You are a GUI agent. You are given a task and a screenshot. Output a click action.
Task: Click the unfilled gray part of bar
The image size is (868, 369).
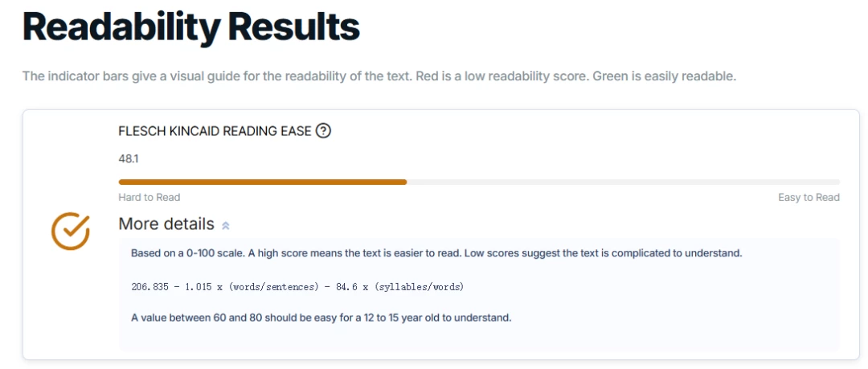click(624, 182)
